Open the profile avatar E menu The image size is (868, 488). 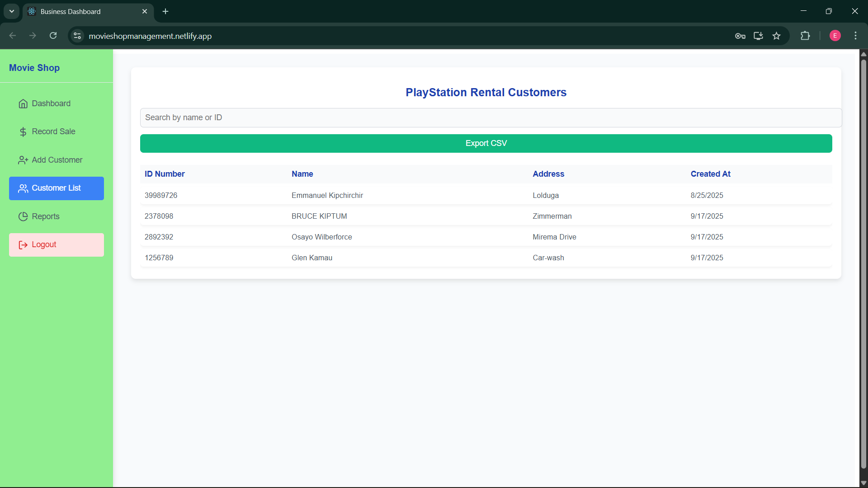coord(835,36)
